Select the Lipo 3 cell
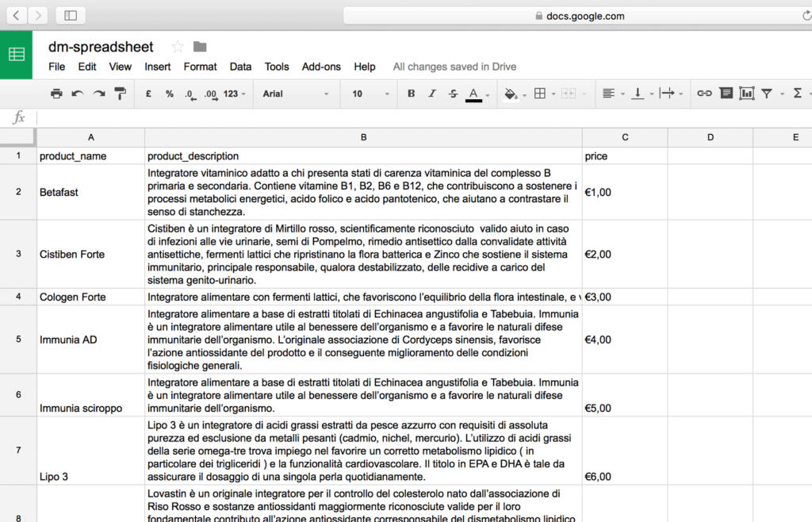 point(90,451)
